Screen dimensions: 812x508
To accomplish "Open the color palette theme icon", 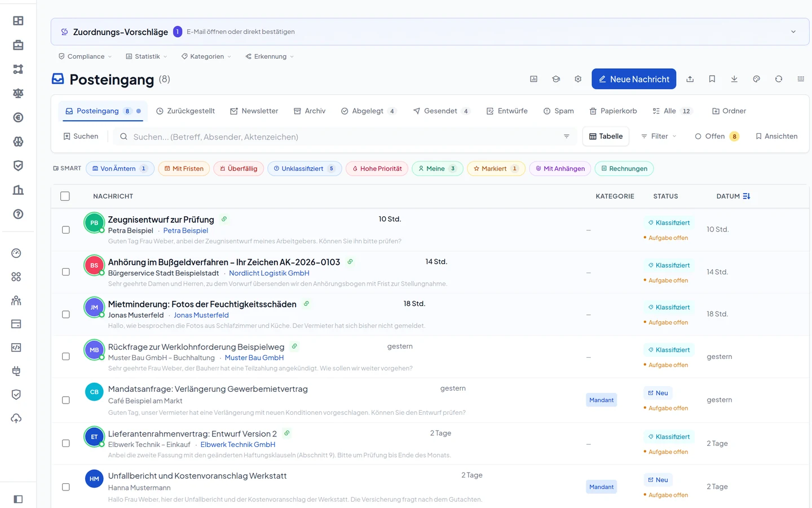I will (757, 79).
